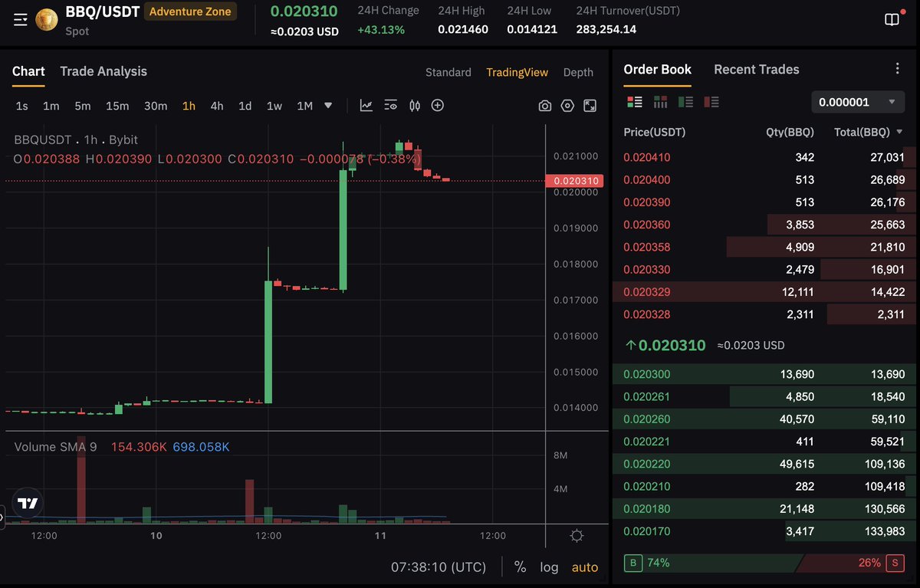Click ask price 0.020358 row
The image size is (920, 588).
click(764, 248)
